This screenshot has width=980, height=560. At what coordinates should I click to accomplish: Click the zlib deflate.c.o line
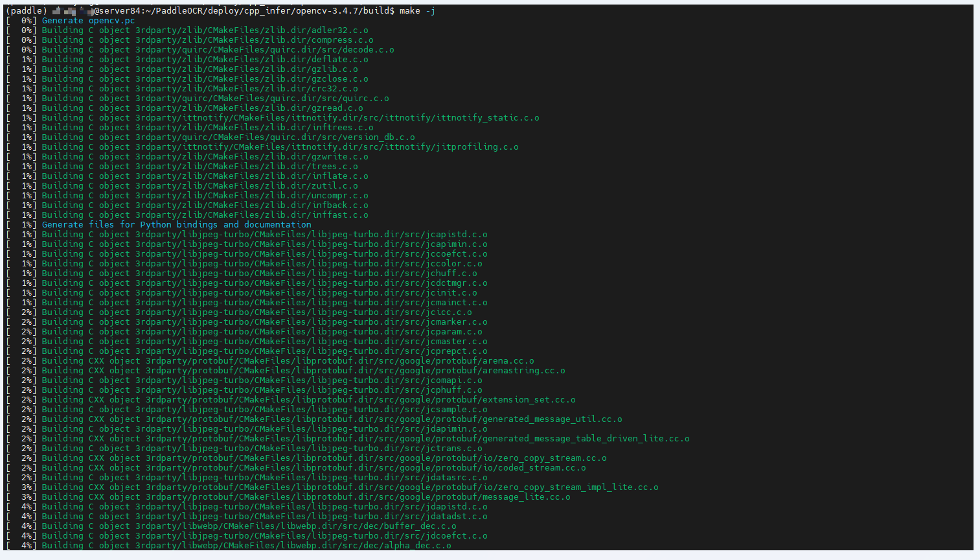click(187, 60)
